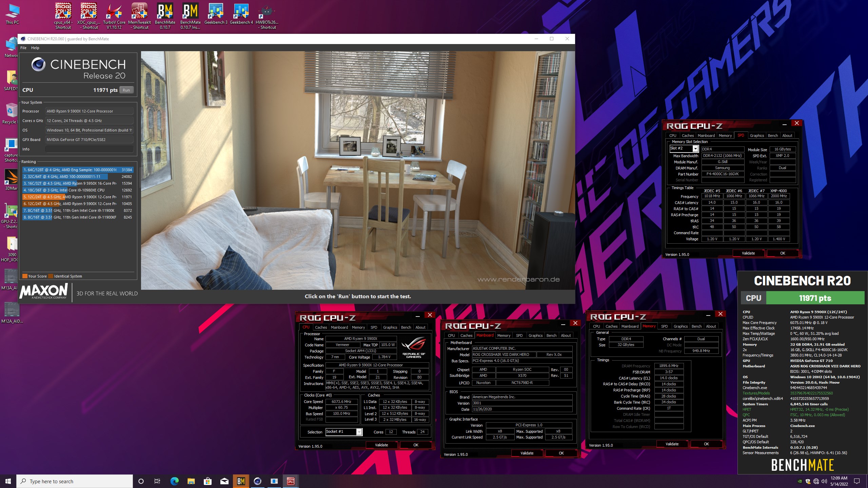Switch to Cinebench taskbar icon

pos(257,481)
